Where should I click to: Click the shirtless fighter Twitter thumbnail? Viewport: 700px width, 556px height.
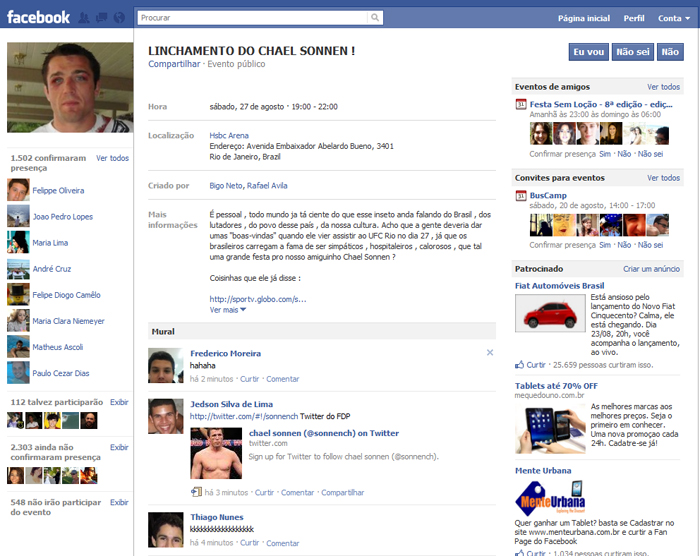[216, 453]
